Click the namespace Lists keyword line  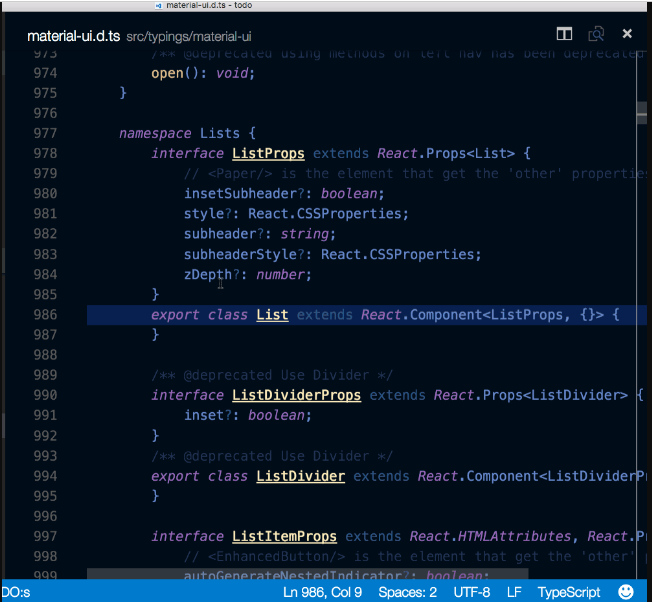188,133
